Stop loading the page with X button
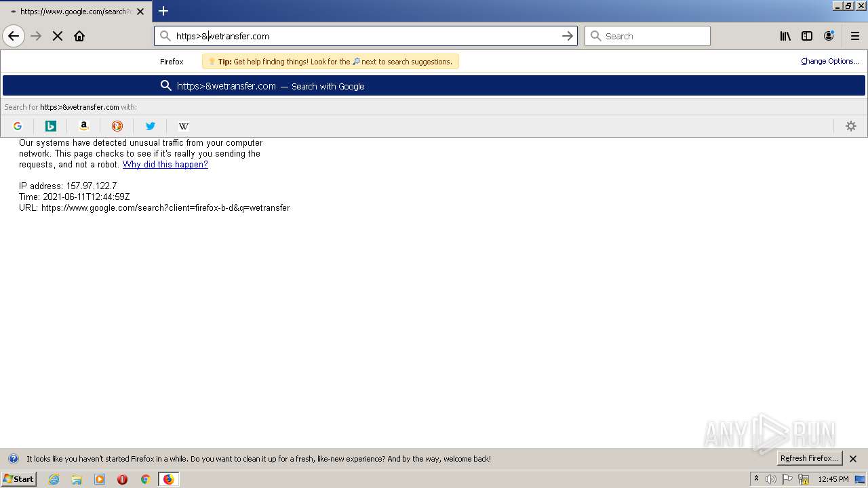 (x=58, y=36)
